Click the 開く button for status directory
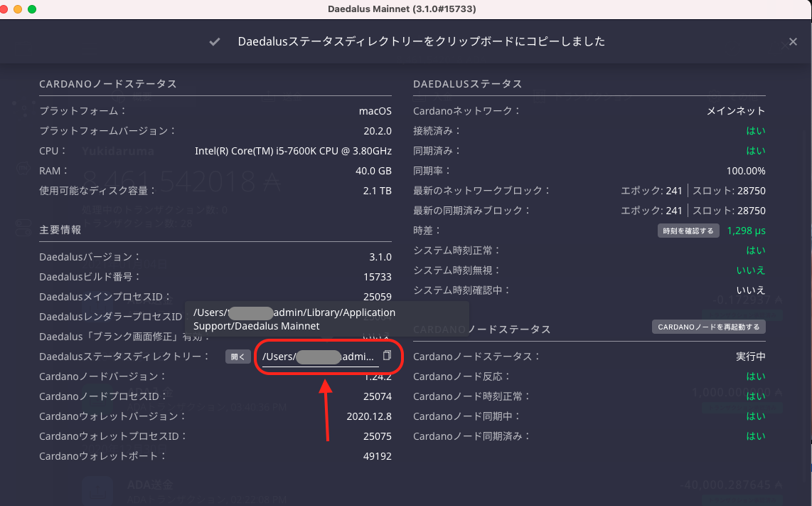 point(237,357)
